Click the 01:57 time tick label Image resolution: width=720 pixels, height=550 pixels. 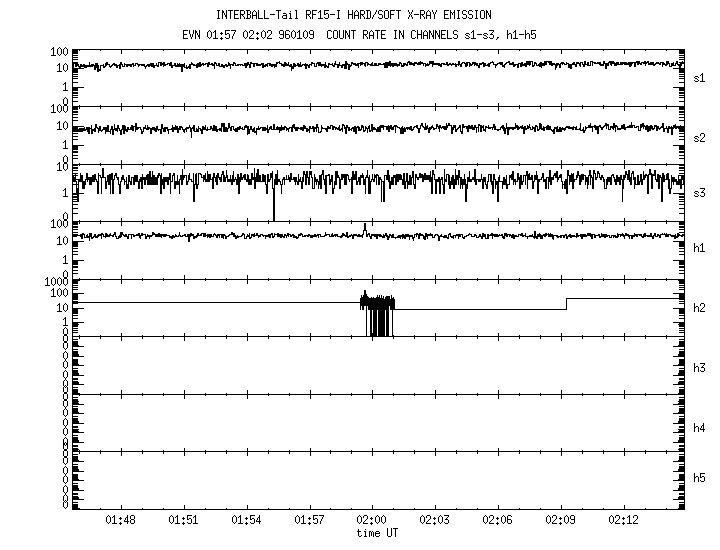(x=309, y=521)
